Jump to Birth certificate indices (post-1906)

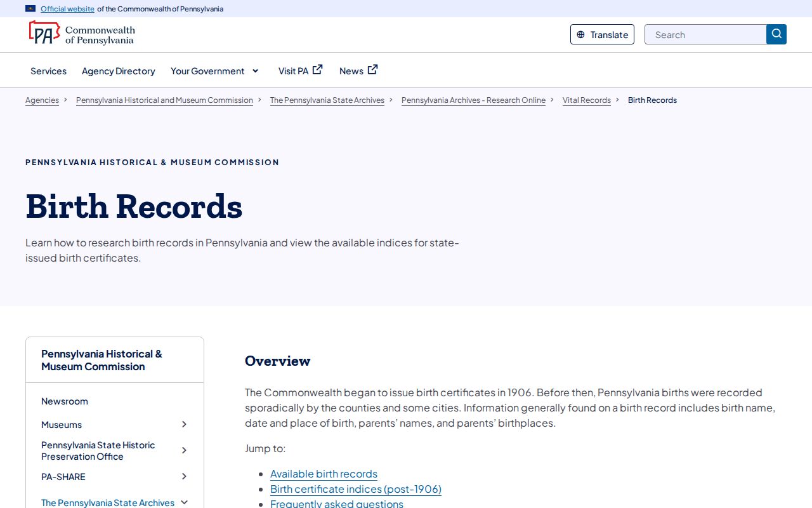(x=356, y=489)
